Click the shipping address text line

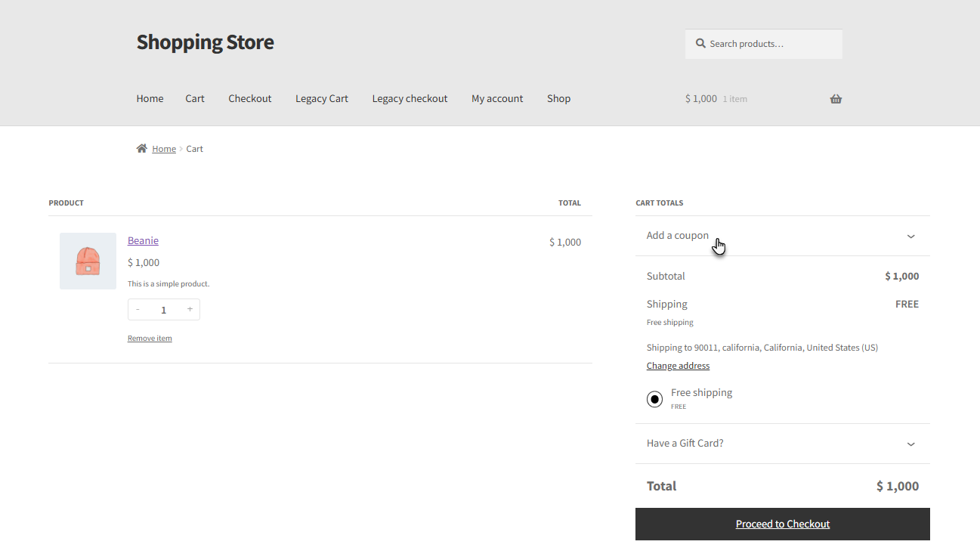pos(762,348)
